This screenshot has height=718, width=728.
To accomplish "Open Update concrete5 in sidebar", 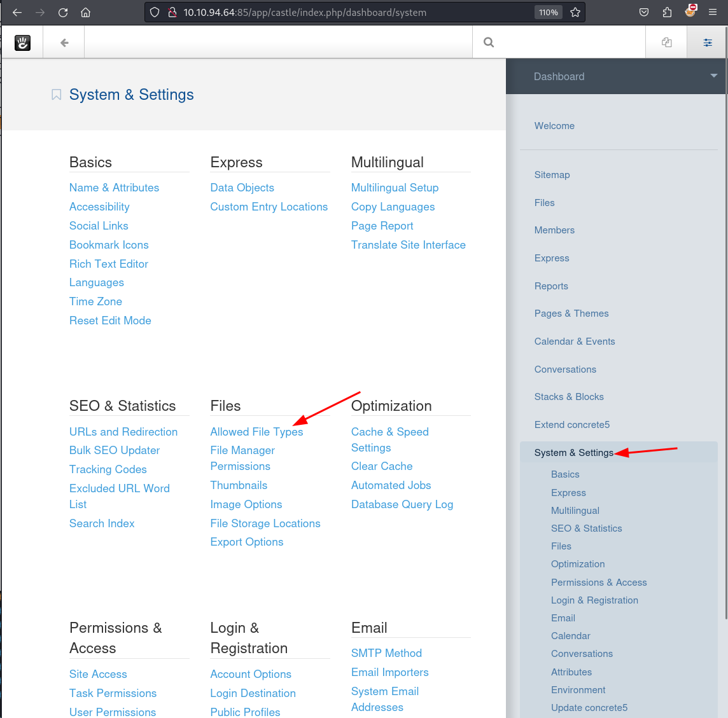I will 589,708.
